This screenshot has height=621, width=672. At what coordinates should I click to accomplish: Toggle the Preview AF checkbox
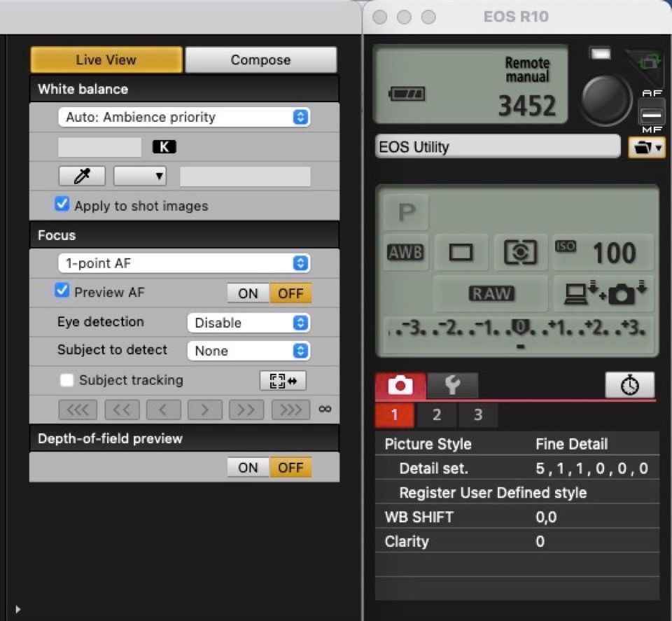click(62, 290)
